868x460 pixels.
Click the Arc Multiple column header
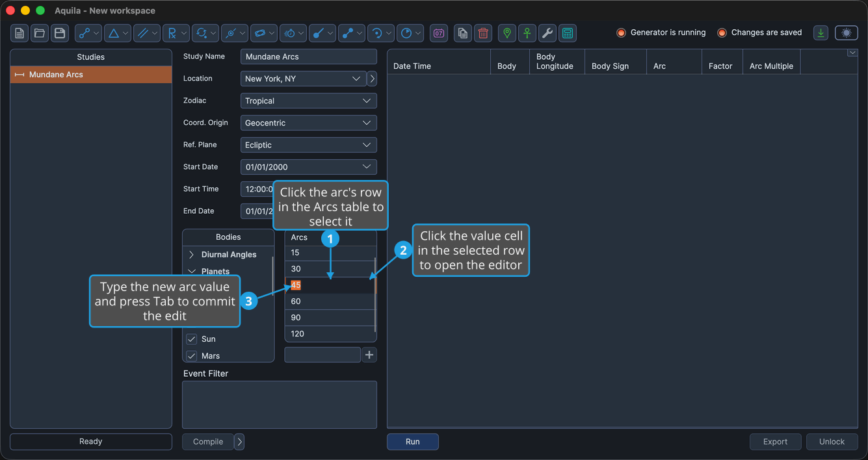(x=772, y=62)
